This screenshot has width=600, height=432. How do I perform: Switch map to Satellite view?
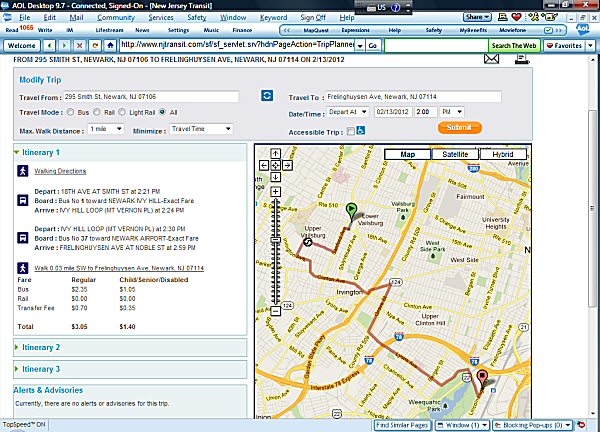pos(455,154)
